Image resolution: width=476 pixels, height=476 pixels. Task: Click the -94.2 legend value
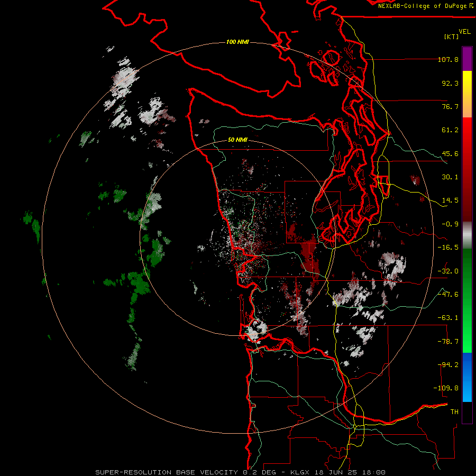[x=448, y=365]
